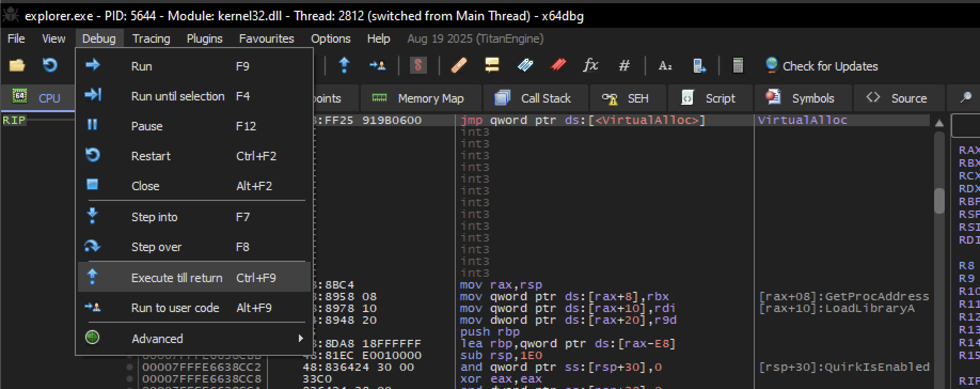Click the disassembly scrollbar up arrow
The height and width of the screenshot is (389, 980).
pyautogui.click(x=939, y=123)
